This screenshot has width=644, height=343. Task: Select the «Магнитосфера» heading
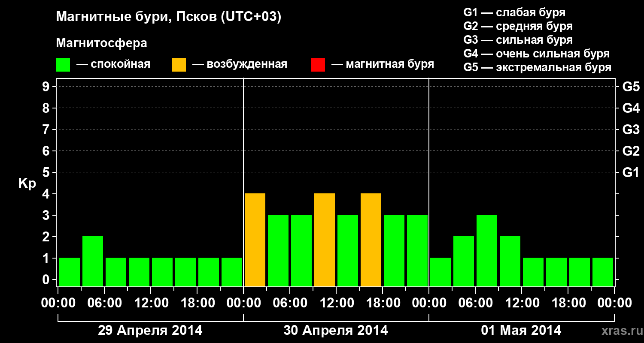[101, 43]
